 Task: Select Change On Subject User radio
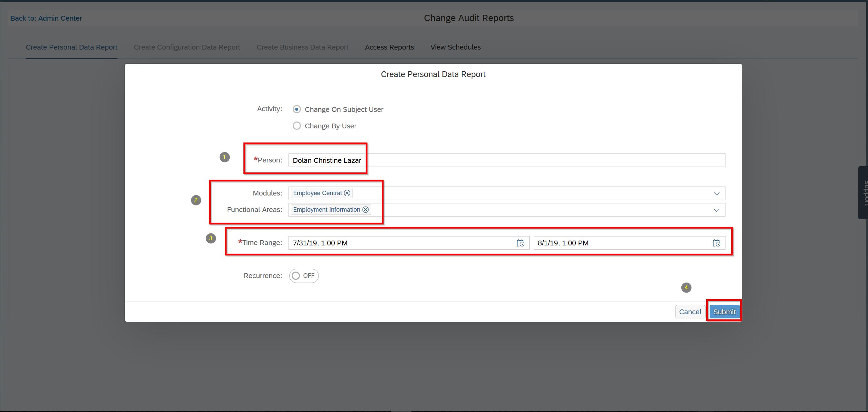click(x=296, y=109)
